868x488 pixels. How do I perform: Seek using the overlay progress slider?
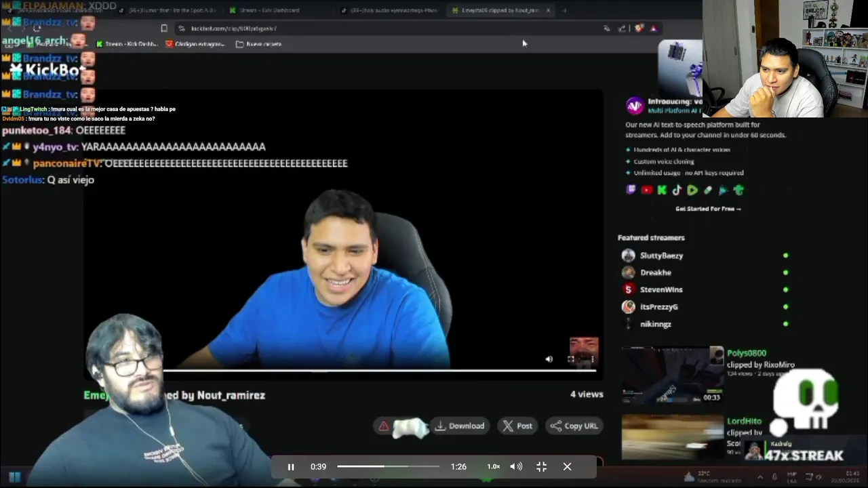click(x=388, y=466)
